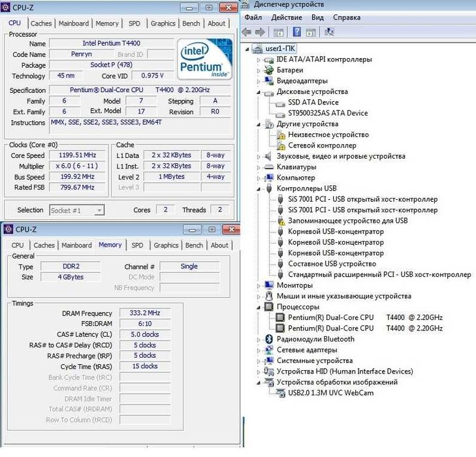Click Системные устройства category icon
This screenshot has height=457, width=476.
click(x=268, y=360)
